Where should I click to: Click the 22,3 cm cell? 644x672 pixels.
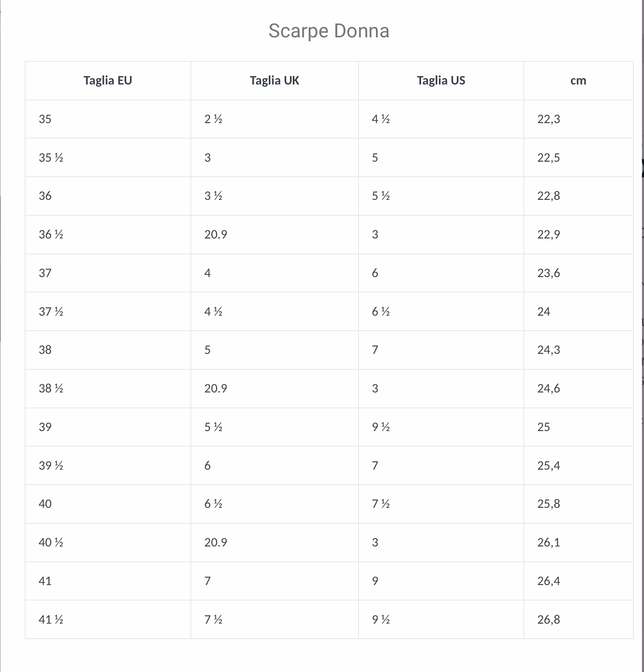[x=549, y=119]
